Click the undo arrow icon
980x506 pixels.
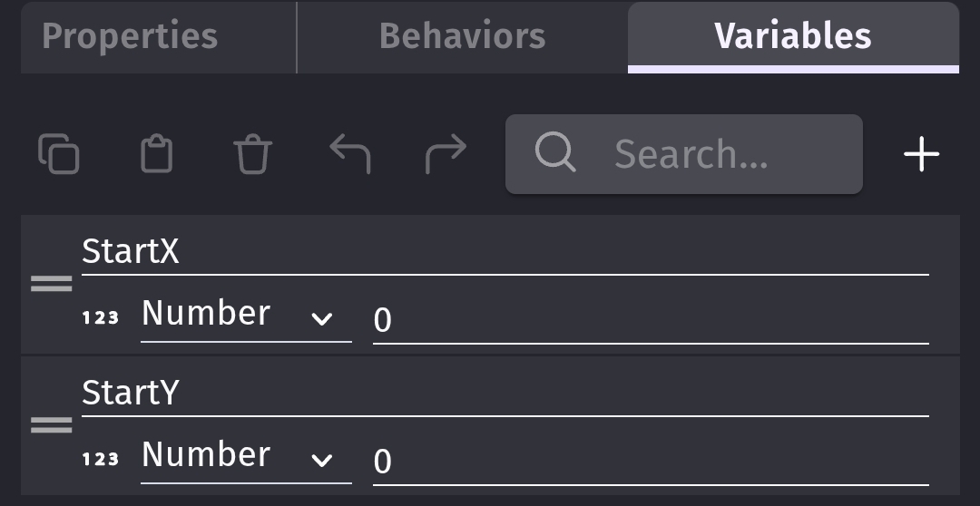tap(349, 153)
